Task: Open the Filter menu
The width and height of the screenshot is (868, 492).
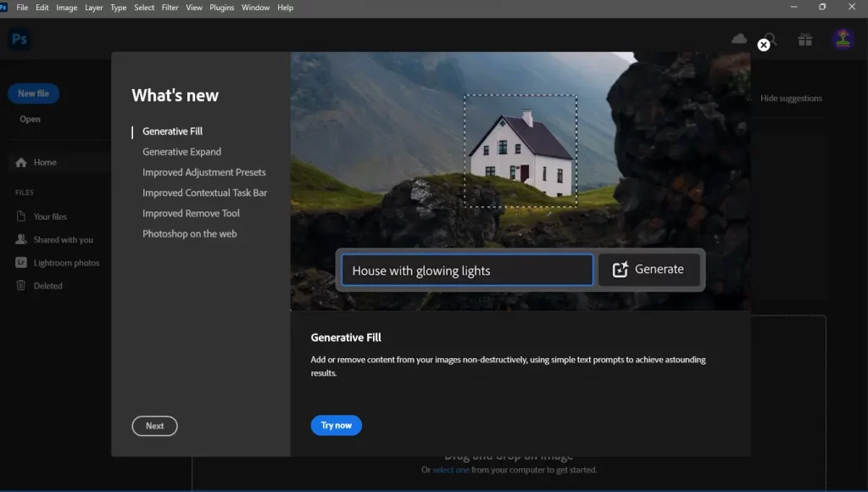Action: [170, 8]
